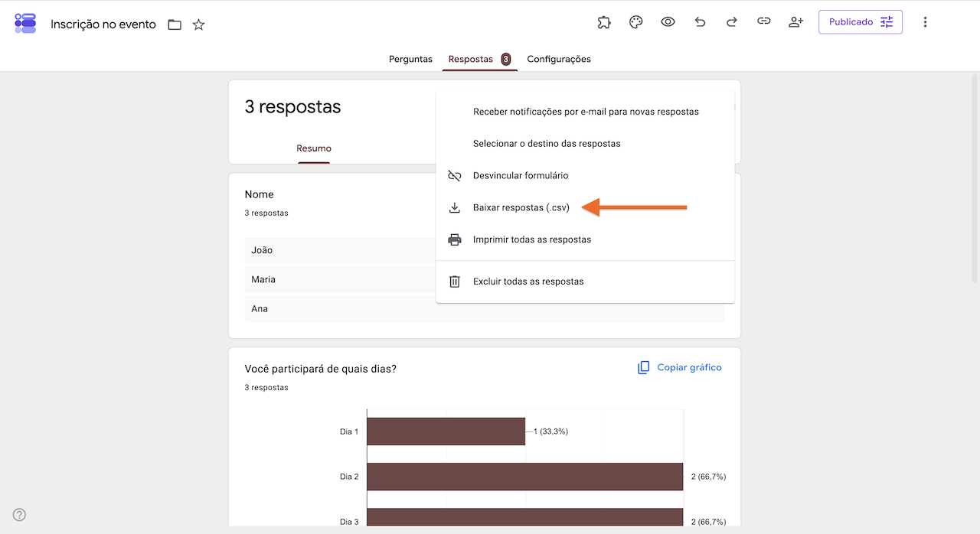Customize theme with palette icon

click(x=635, y=22)
